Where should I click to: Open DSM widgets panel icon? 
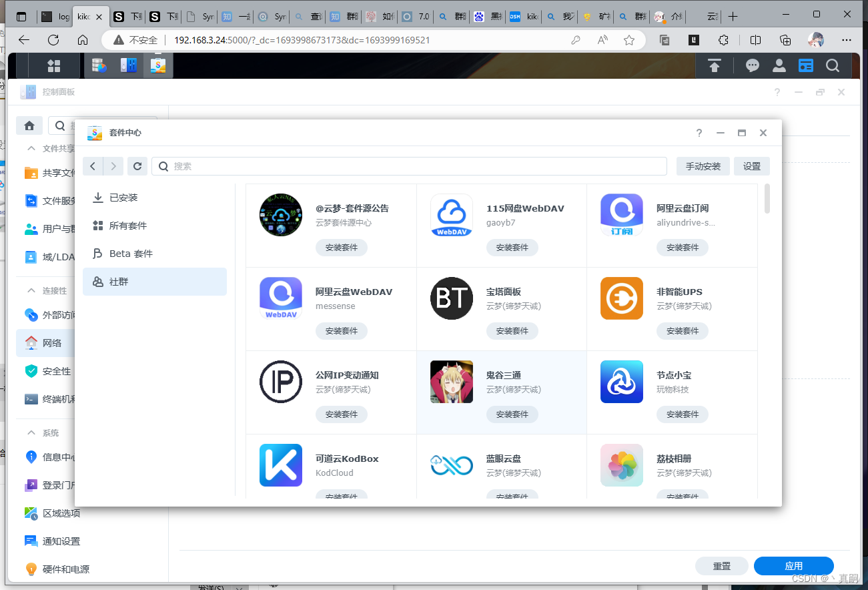click(806, 65)
